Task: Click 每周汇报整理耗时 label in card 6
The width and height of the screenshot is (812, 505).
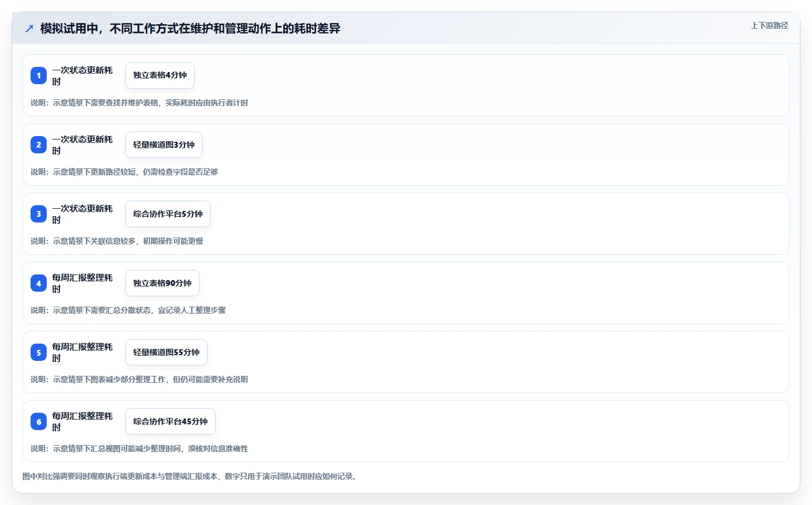Action: [x=82, y=421]
